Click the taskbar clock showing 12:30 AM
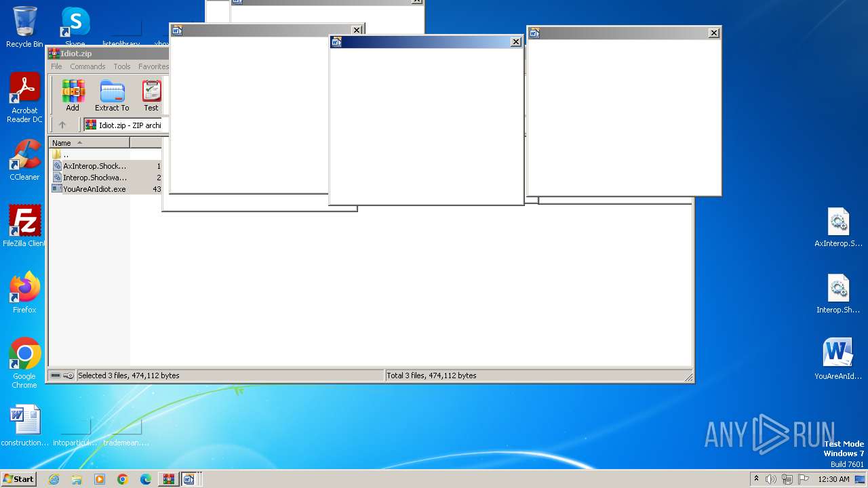 [x=833, y=479]
